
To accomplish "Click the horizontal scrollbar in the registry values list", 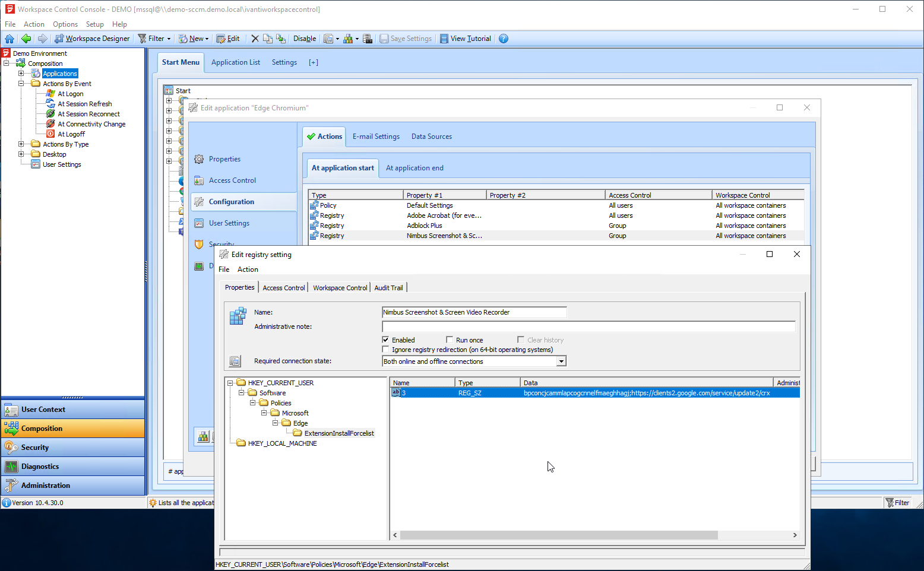I will pyautogui.click(x=558, y=535).
